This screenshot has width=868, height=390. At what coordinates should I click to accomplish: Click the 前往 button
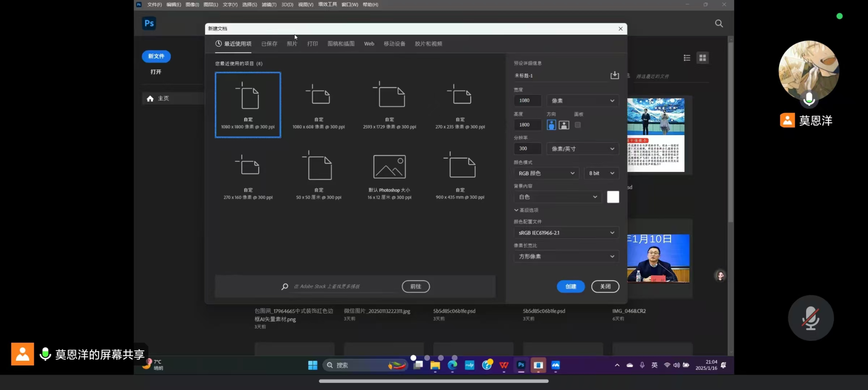tap(415, 287)
